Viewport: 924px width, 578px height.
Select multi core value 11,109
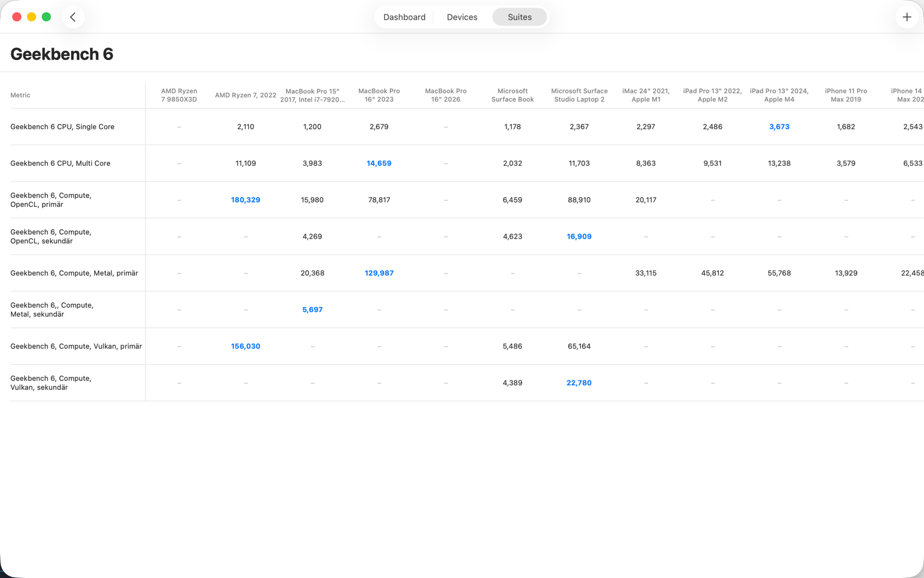click(245, 164)
